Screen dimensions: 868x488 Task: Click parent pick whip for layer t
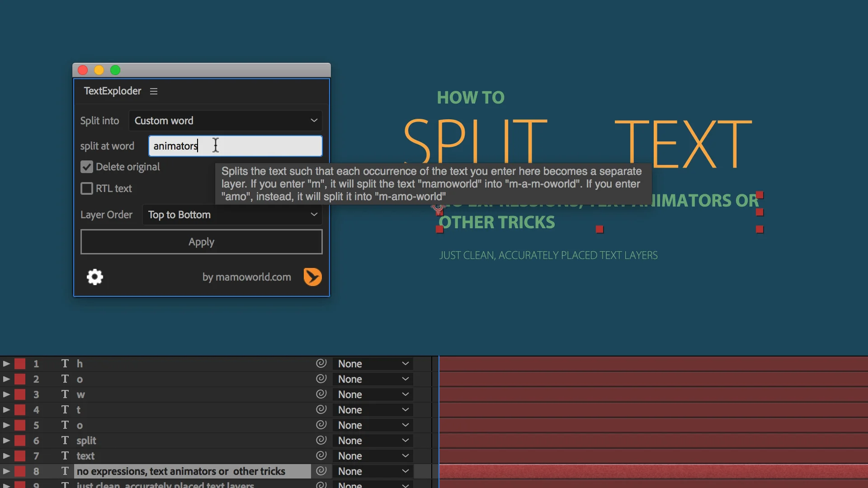tap(321, 409)
